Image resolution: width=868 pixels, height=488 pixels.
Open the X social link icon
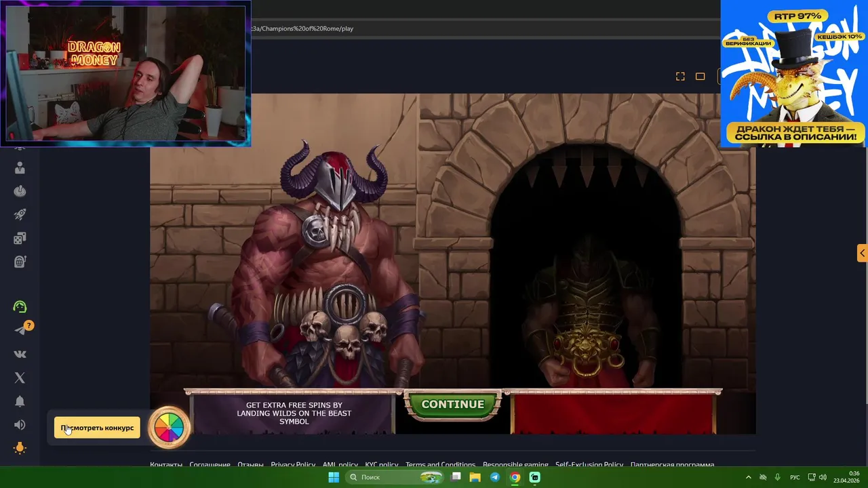[x=20, y=378]
